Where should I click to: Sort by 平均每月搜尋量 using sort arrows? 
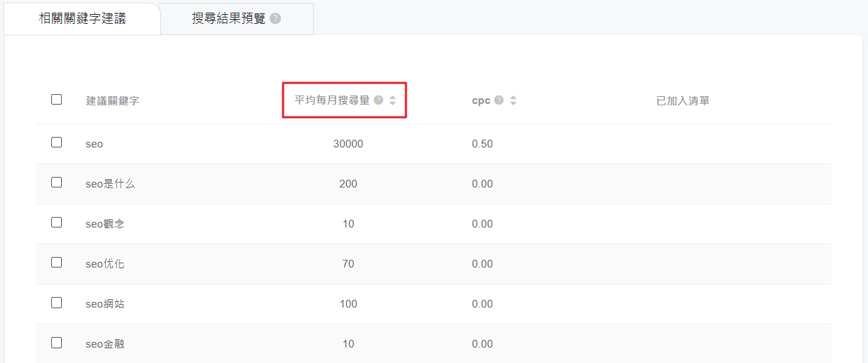pos(393,100)
